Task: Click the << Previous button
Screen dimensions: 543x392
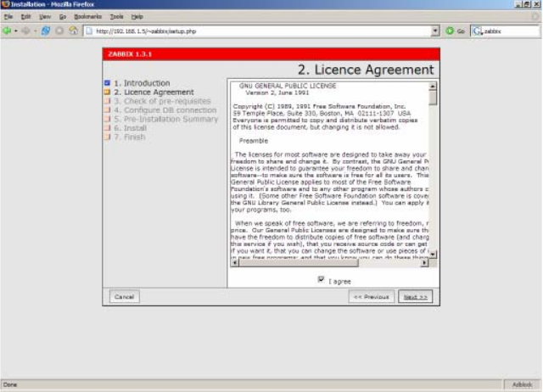Action: (372, 297)
